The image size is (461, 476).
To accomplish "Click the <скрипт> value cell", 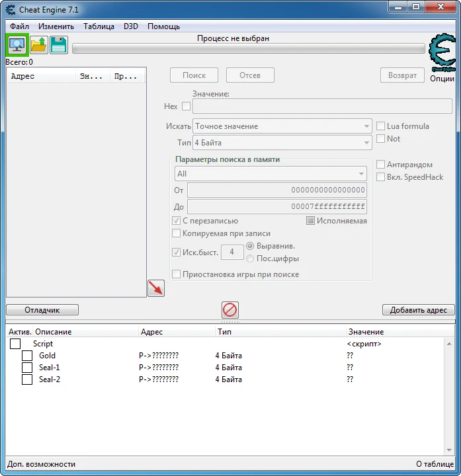I will (x=364, y=344).
